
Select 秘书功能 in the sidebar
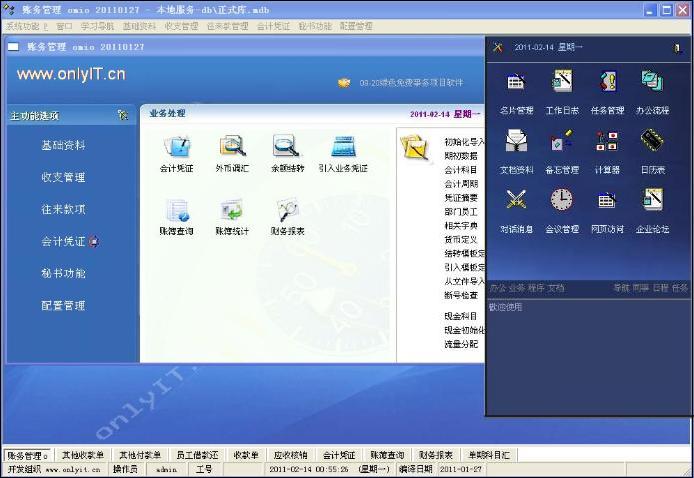click(63, 273)
